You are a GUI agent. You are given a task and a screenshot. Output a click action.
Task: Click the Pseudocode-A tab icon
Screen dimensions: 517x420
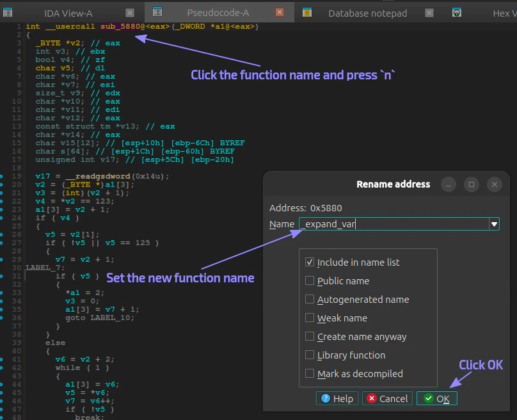click(x=157, y=12)
